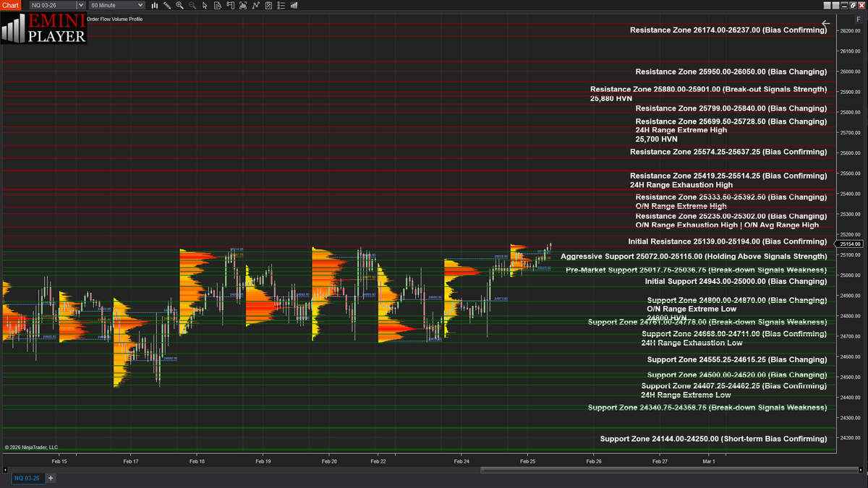Select the drawing tools pencil icon
The width and height of the screenshot is (868, 488).
point(167,5)
